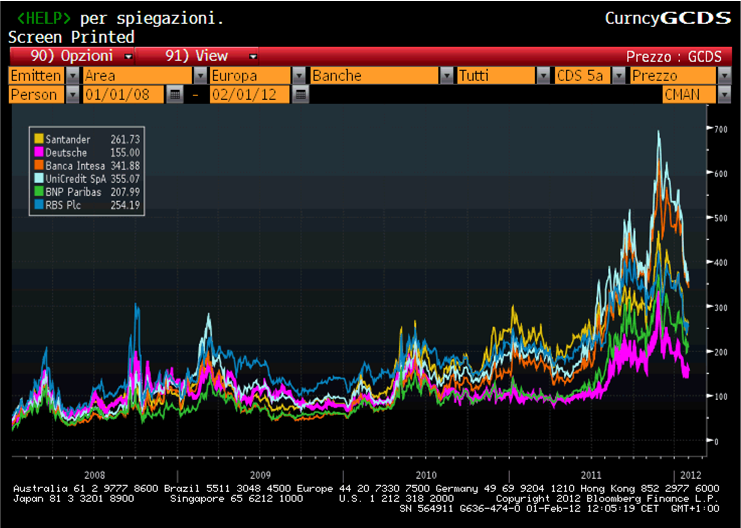Screen dimensions: 741x528
Task: Click the Deutsche magenta legend swatch
Action: tap(39, 152)
